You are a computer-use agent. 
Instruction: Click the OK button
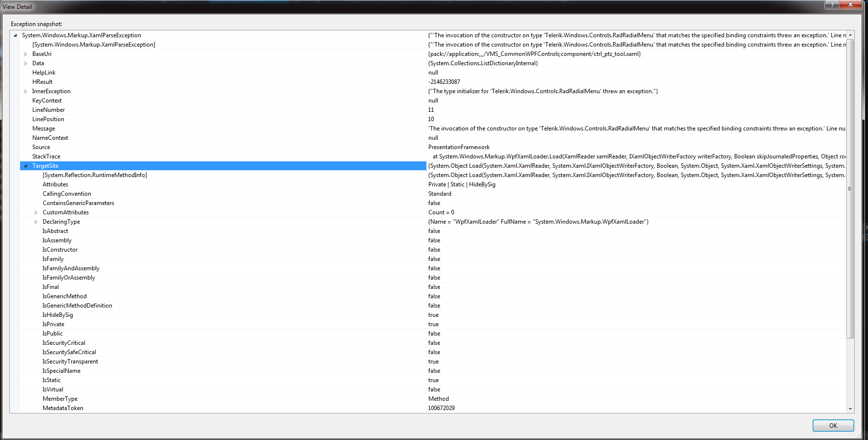click(833, 425)
